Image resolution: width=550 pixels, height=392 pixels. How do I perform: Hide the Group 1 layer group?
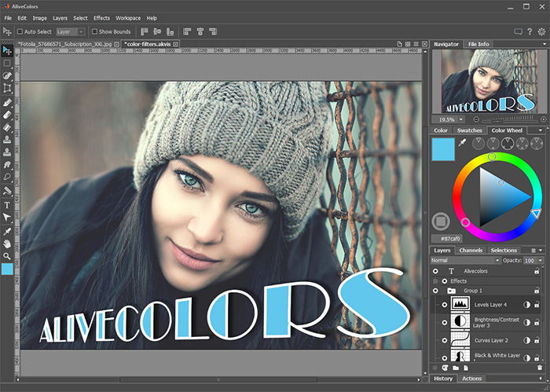(x=435, y=291)
